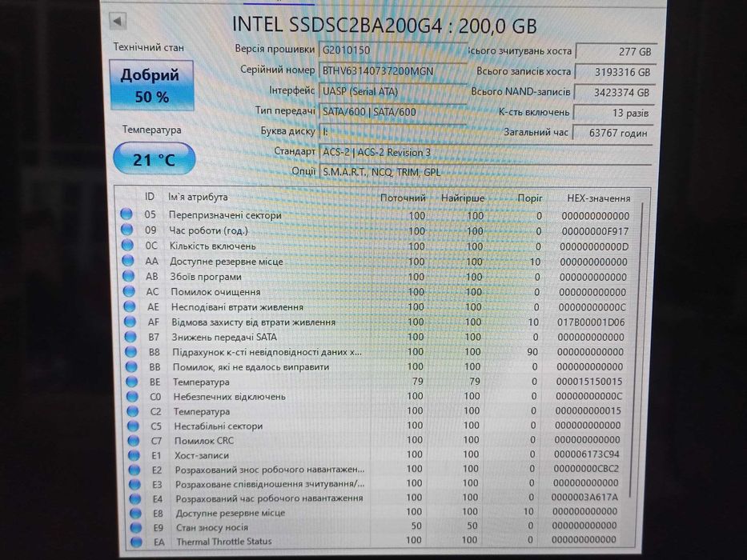
Task: Select the Знижень передачі SATA row name
Action: pyautogui.click(x=224, y=337)
